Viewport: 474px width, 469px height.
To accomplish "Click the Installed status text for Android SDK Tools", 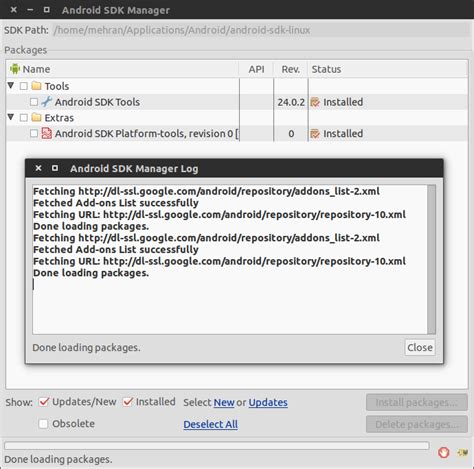I will coord(343,102).
